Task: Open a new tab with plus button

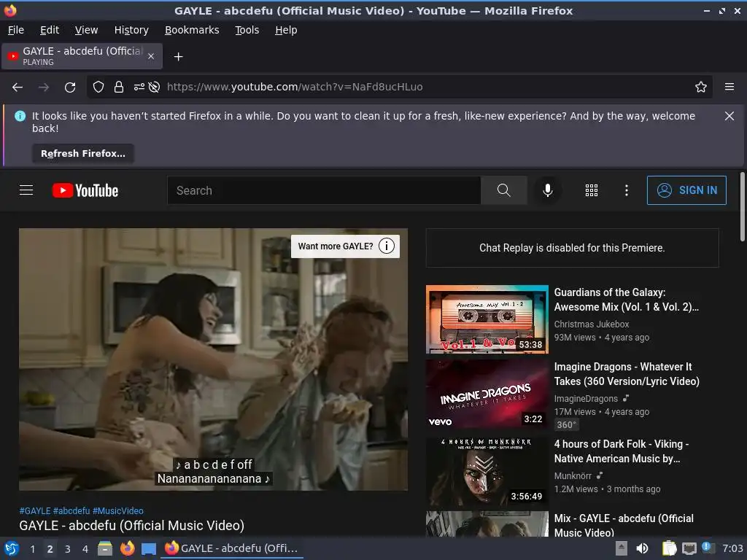Action: tap(178, 57)
